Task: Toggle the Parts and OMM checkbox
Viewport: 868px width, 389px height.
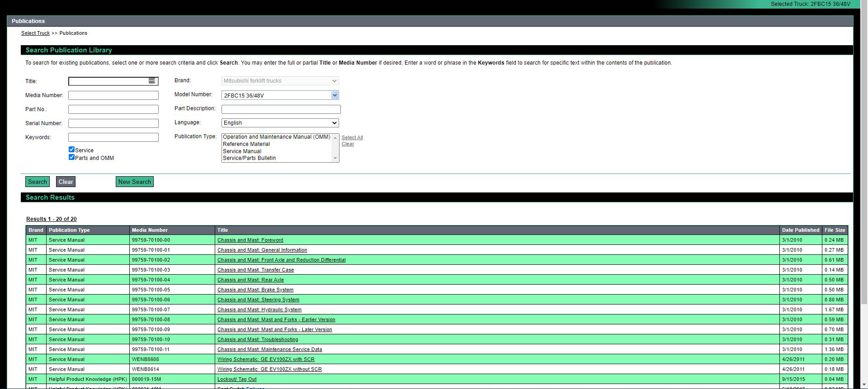Action: click(71, 157)
